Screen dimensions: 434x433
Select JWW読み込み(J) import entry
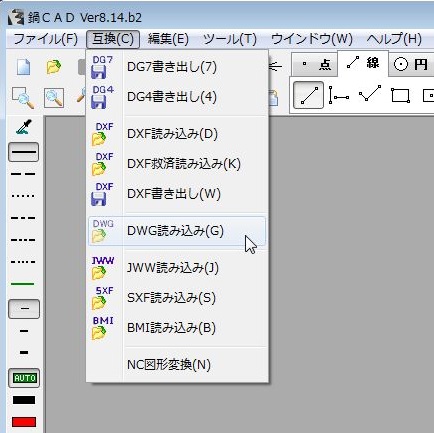coord(177,268)
